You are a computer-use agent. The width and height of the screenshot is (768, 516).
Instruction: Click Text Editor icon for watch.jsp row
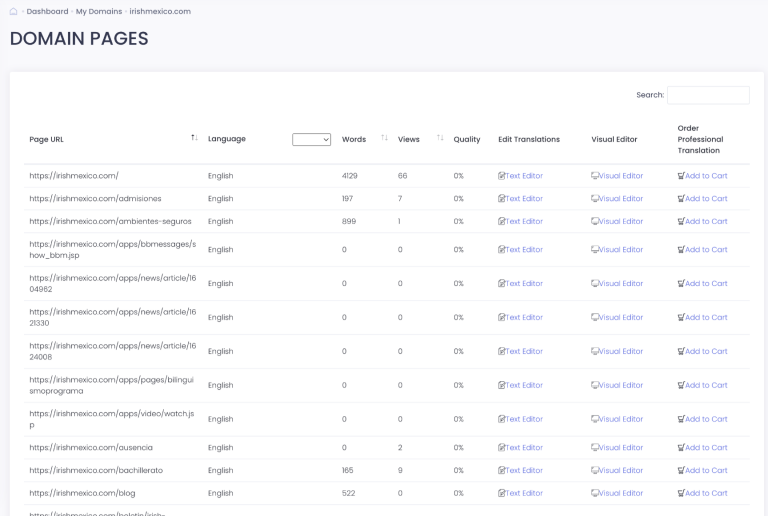(x=502, y=419)
